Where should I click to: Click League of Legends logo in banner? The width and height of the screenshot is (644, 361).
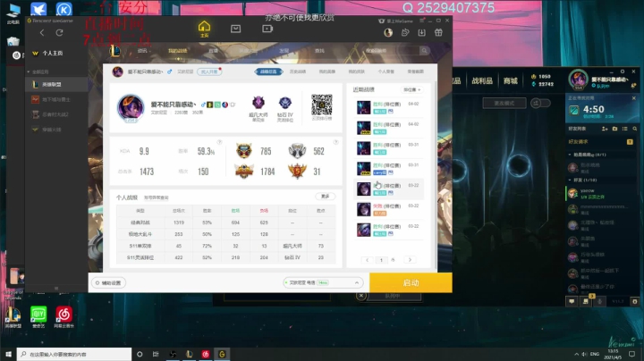pos(115,51)
